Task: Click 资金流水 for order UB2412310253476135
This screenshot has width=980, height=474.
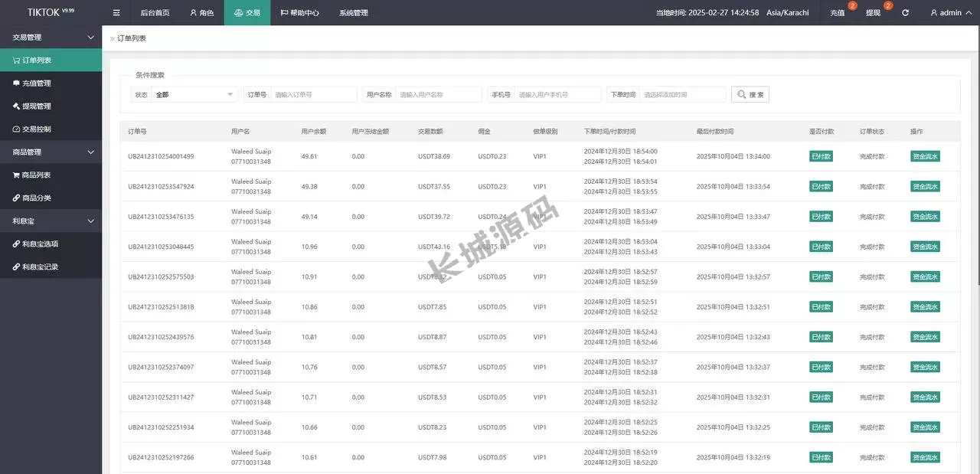Action: pyautogui.click(x=925, y=217)
